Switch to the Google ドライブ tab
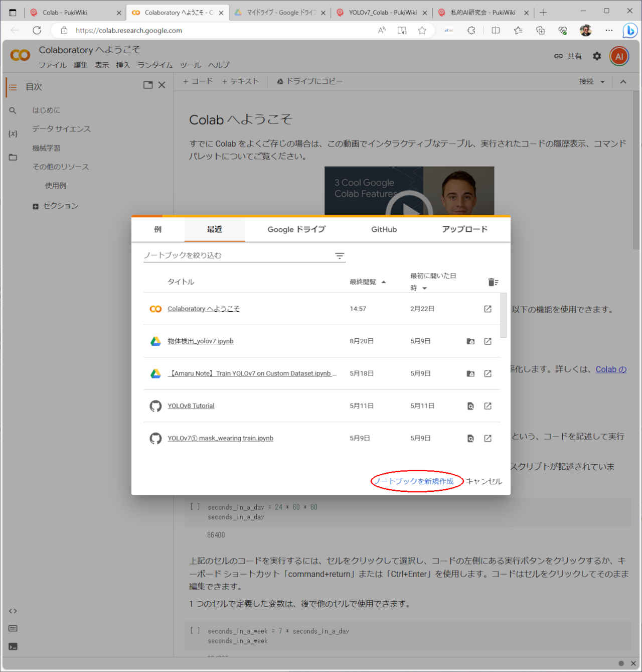Screen dimensions: 642x672 [296, 229]
